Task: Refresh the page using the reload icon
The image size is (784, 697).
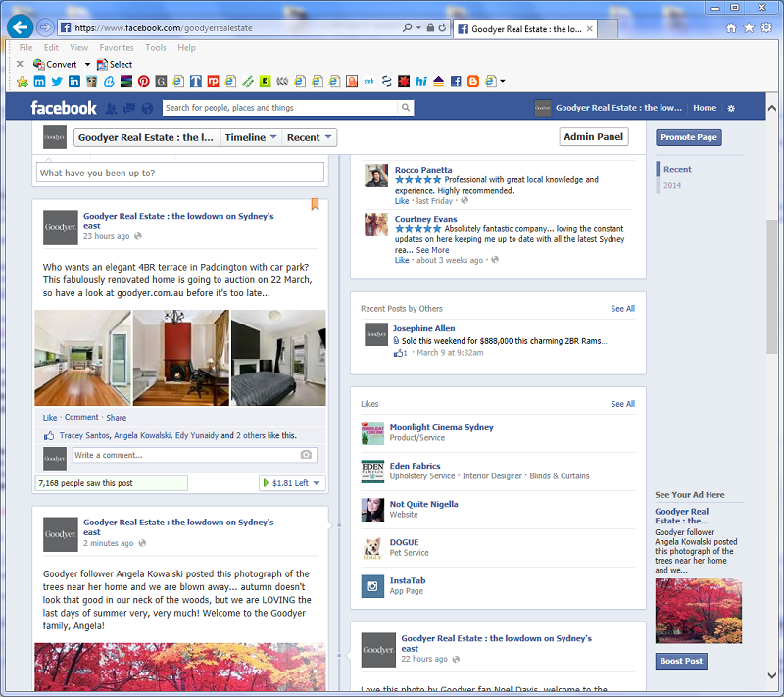Action: (443, 28)
